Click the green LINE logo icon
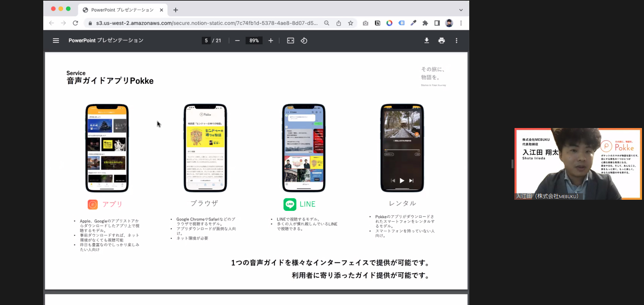The width and height of the screenshot is (644, 305). (x=290, y=204)
